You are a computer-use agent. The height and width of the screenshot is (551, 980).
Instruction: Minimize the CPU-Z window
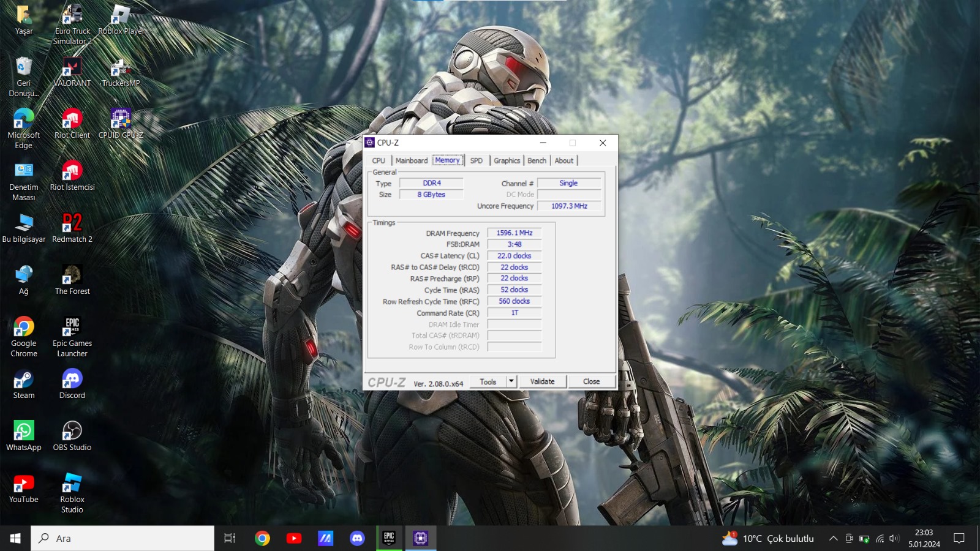click(543, 143)
